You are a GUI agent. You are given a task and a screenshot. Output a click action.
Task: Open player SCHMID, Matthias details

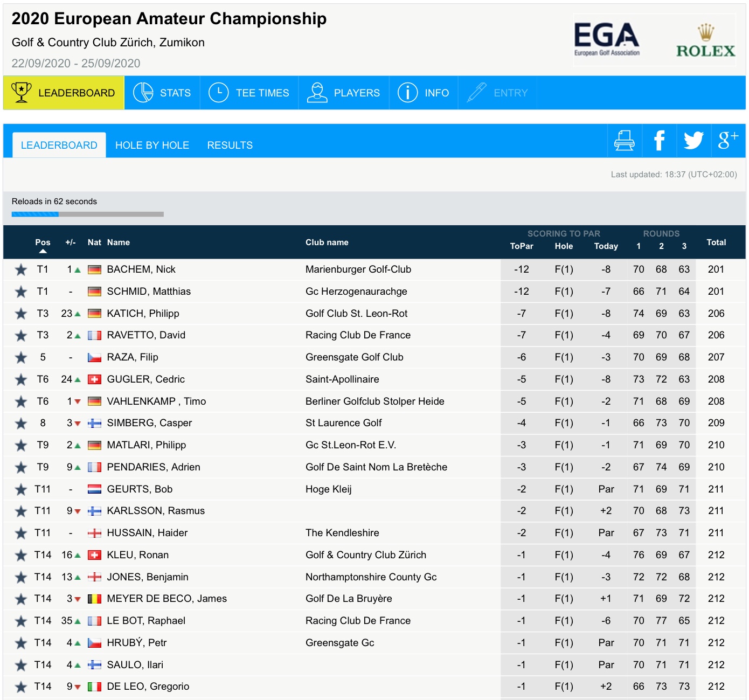[149, 292]
